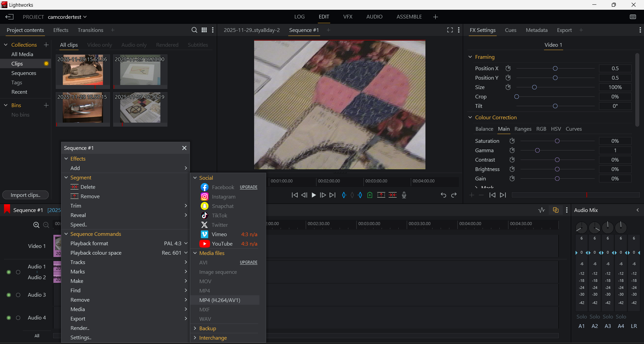
Task: Adjust the Brightness slider handle
Action: pyautogui.click(x=557, y=169)
